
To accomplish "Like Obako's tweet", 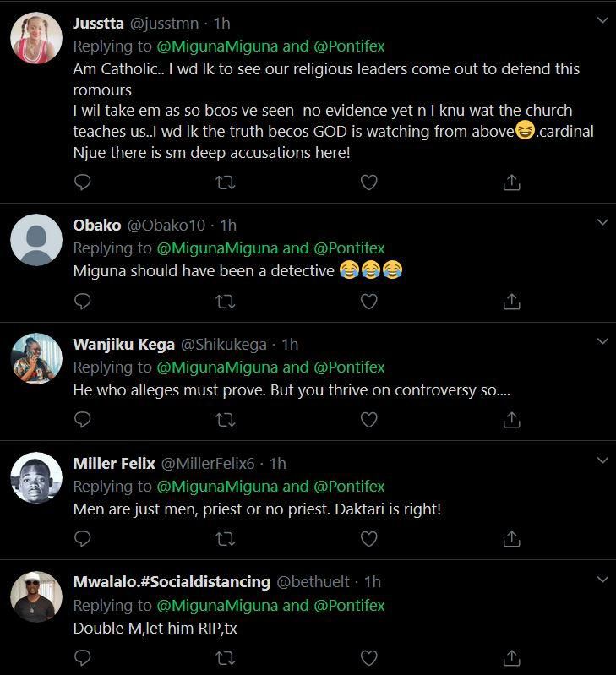I will tap(368, 301).
